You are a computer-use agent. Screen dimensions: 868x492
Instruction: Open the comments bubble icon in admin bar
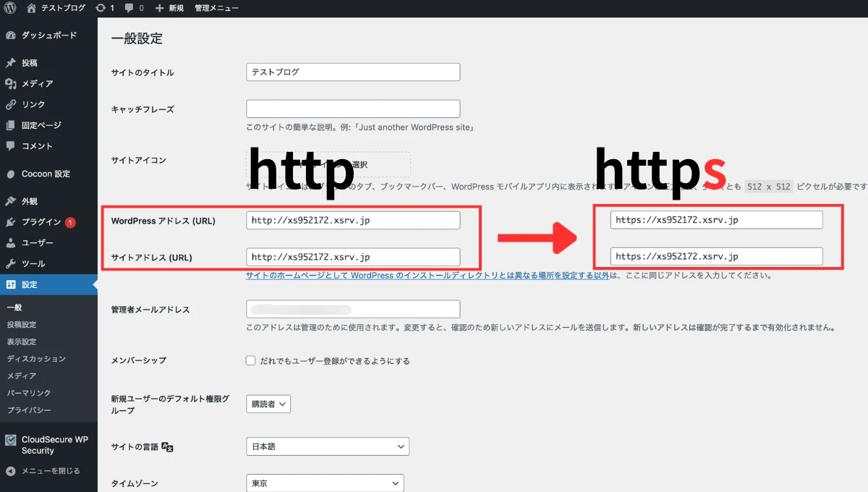coord(129,8)
